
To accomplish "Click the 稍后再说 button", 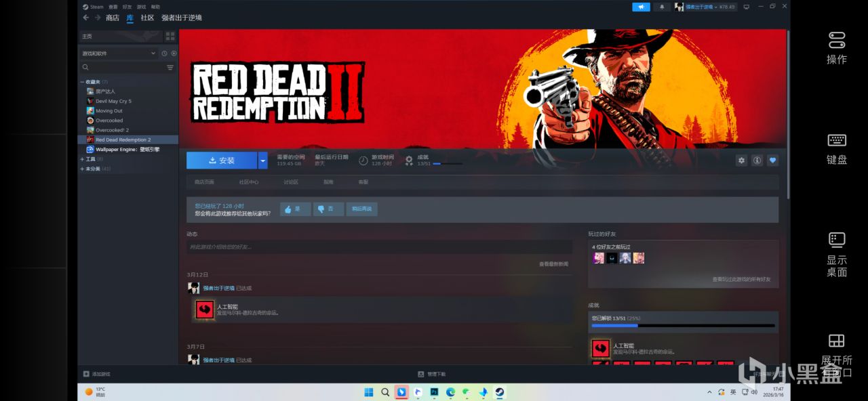I will point(362,209).
